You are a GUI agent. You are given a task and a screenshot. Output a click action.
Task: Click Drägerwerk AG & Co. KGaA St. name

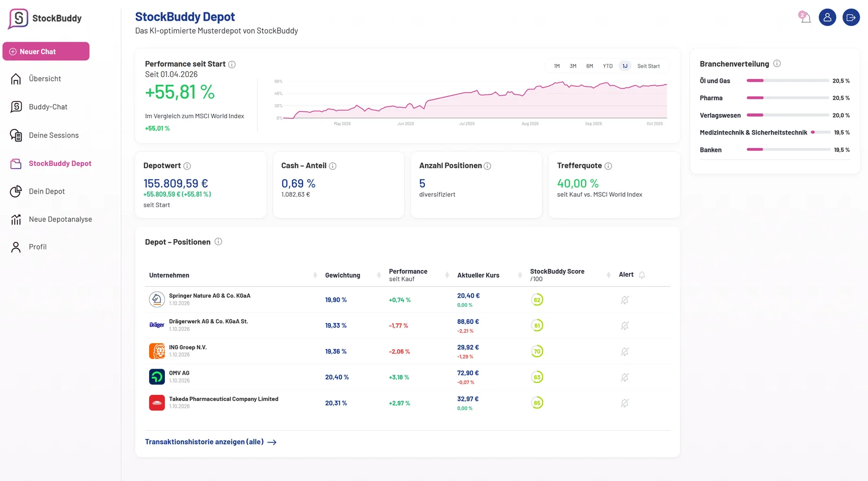pos(208,321)
